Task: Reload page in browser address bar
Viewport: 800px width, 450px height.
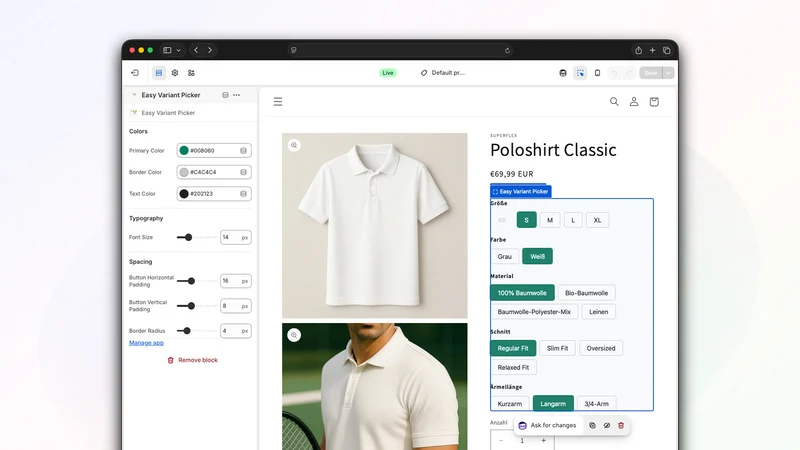Action: 507,50
